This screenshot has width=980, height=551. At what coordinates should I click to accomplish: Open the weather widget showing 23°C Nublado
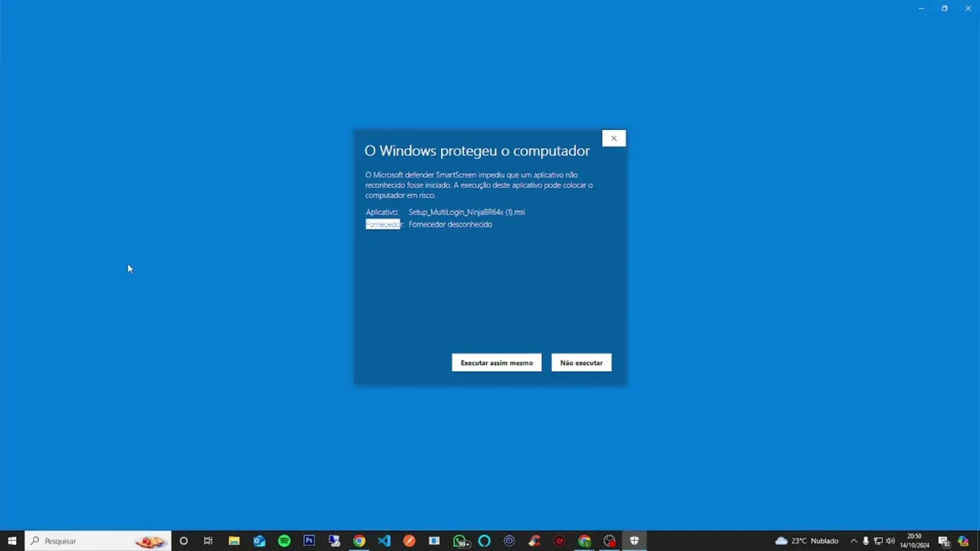point(807,541)
